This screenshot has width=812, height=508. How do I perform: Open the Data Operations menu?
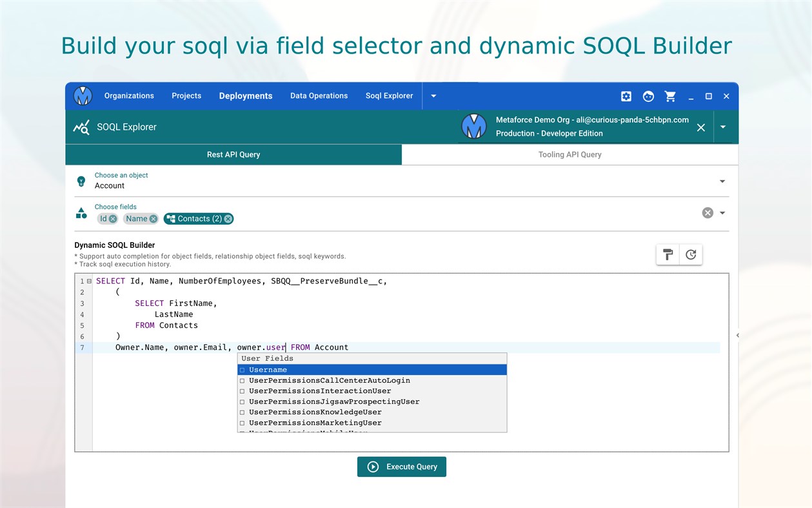click(x=319, y=96)
